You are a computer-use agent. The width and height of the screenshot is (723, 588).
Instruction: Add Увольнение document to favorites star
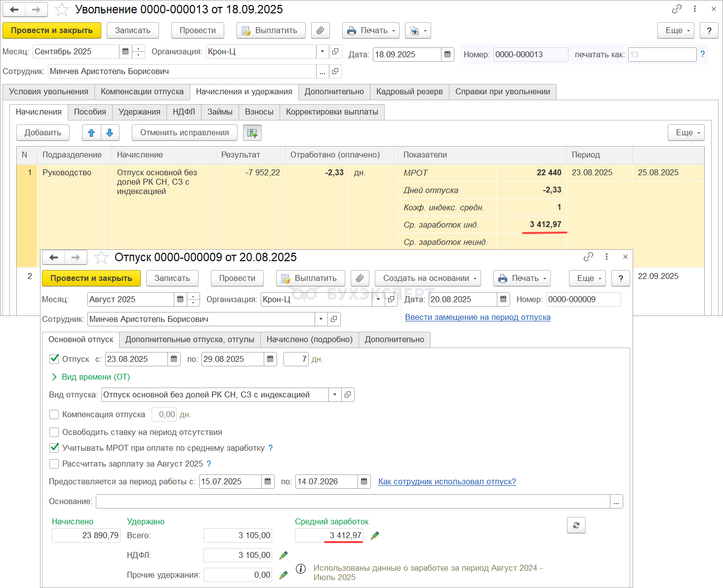[x=62, y=10]
